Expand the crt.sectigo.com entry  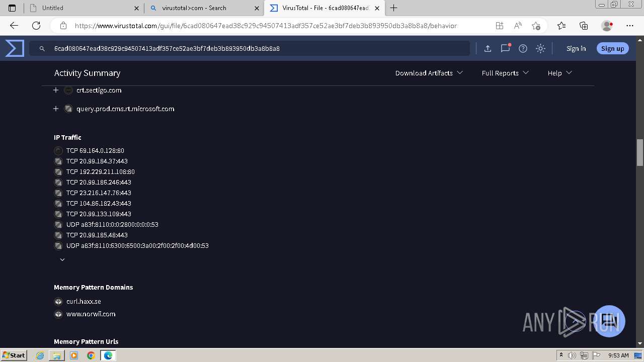tap(56, 90)
